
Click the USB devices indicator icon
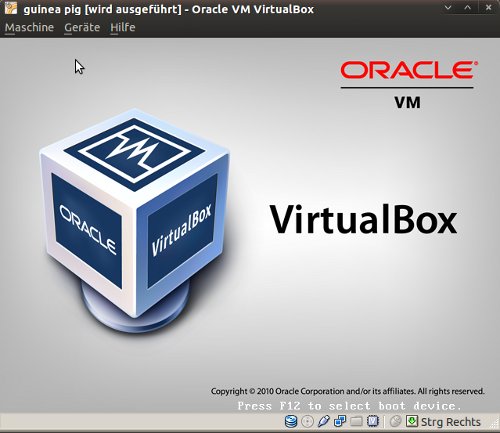(x=323, y=421)
